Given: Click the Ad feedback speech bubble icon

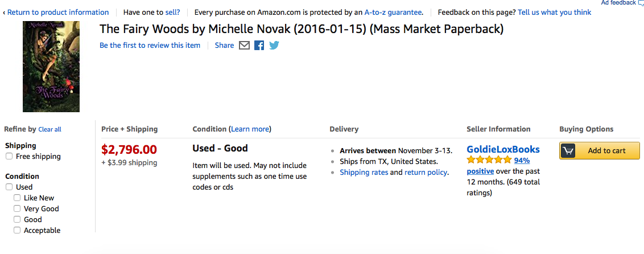Looking at the screenshot, I should (641, 3).
